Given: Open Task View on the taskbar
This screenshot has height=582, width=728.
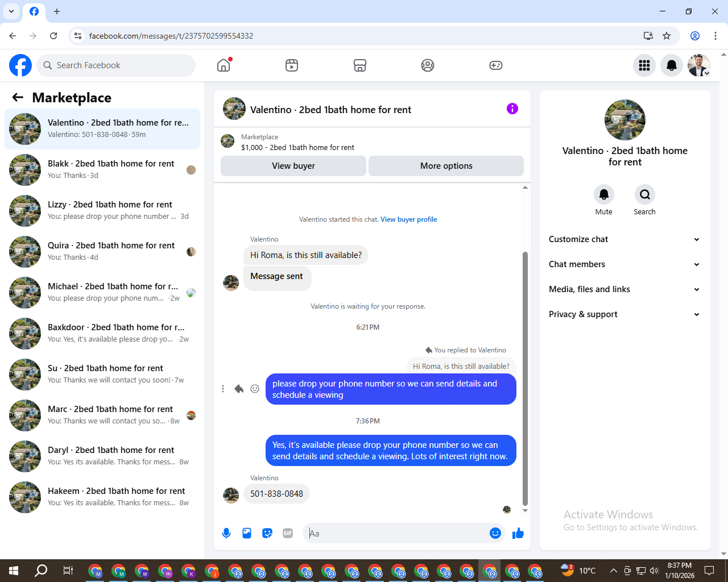Looking at the screenshot, I should tap(68, 571).
